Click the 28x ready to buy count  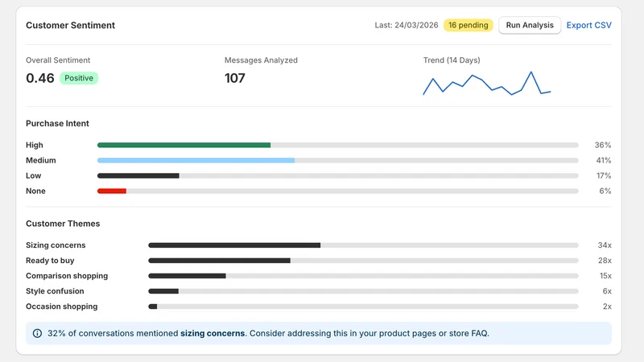(x=605, y=261)
